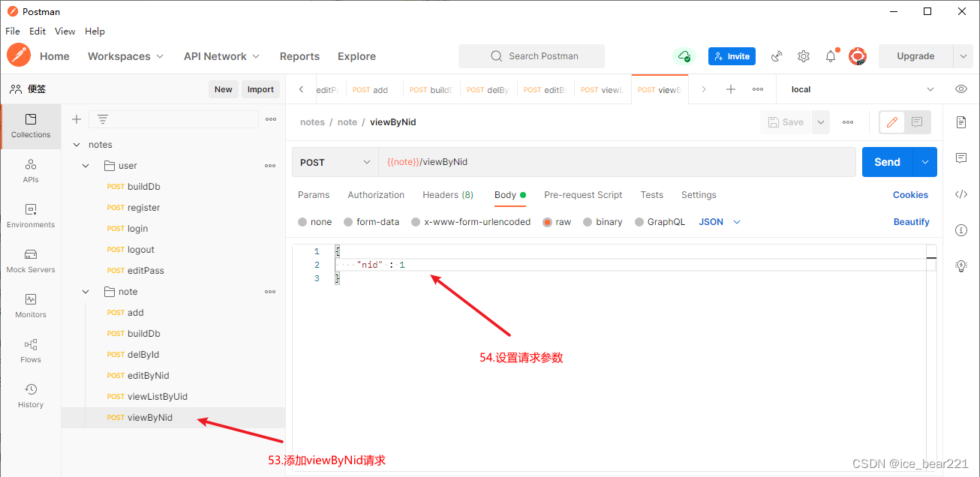Open Flows in the sidebar

click(x=31, y=351)
